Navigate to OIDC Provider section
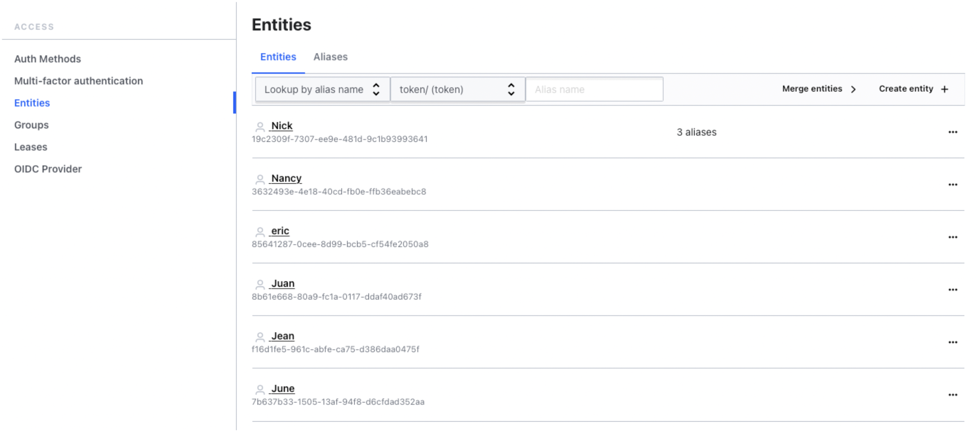 48,169
